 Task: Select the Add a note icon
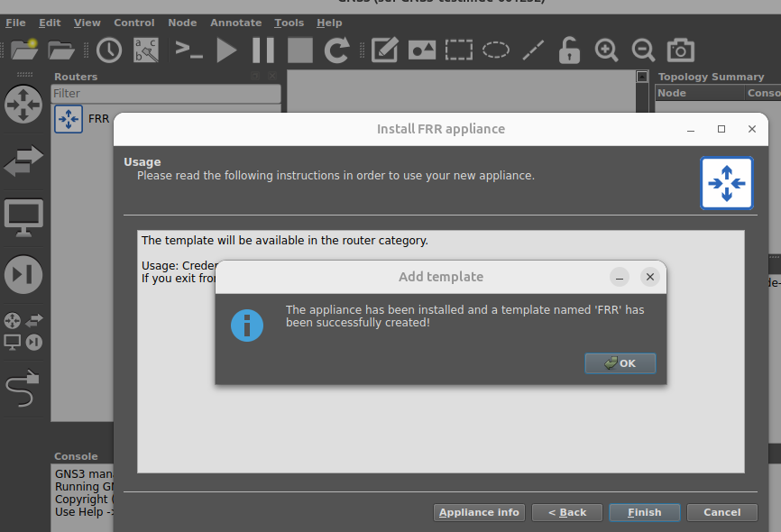pyautogui.click(x=384, y=50)
